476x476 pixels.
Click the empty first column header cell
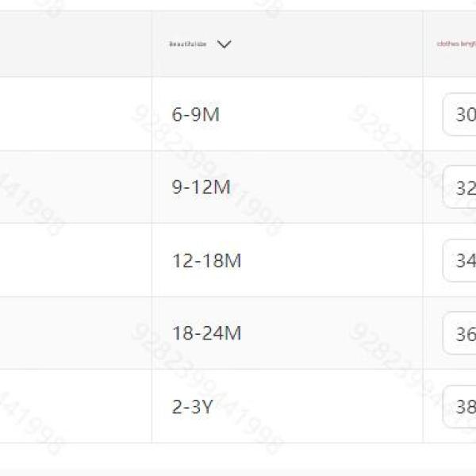[75, 44]
